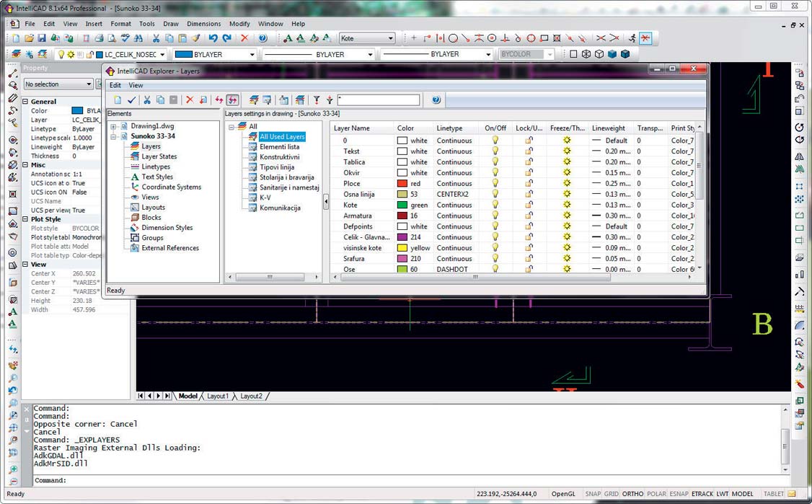Open the BYLAYER color dropdown

pyautogui.click(x=252, y=54)
